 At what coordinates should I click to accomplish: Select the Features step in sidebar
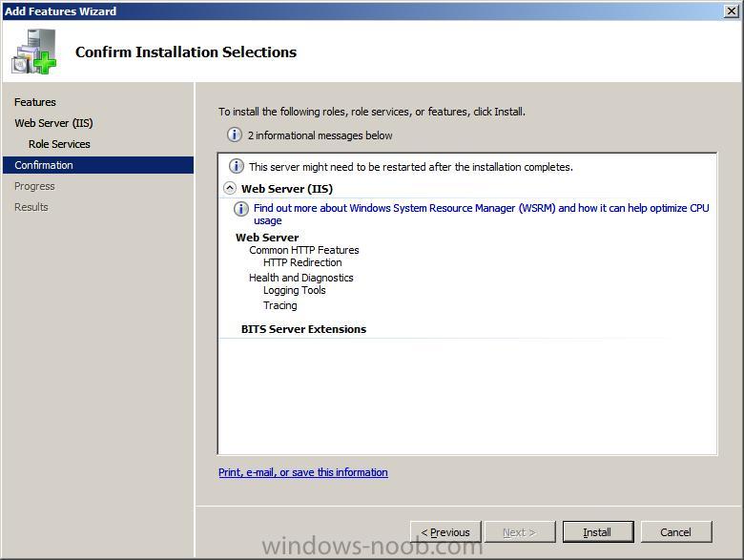35,102
